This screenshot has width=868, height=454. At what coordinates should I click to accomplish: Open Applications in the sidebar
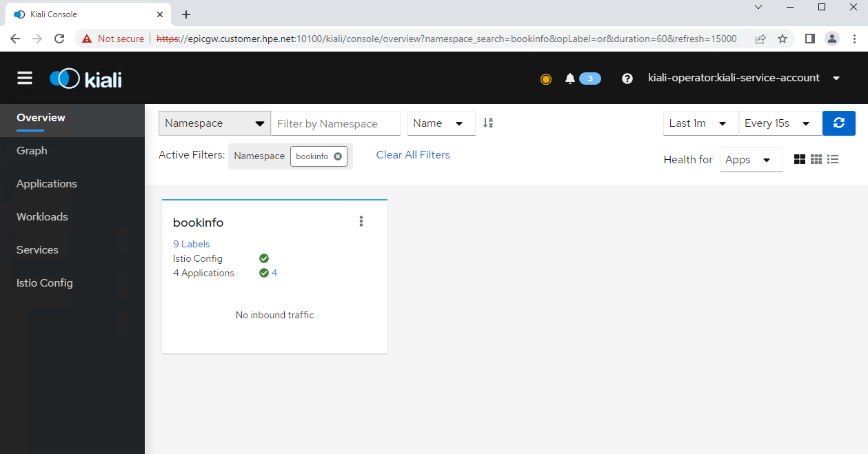coord(72,184)
